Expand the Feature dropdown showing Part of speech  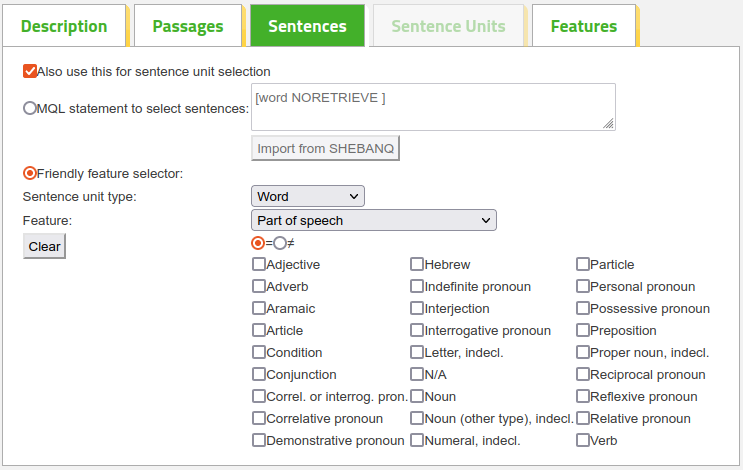[x=374, y=220]
